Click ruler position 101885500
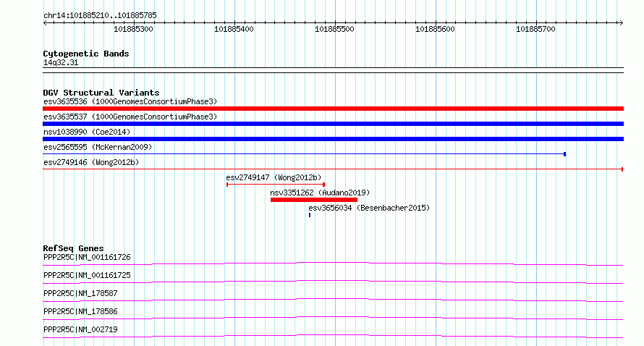644x346 pixels. click(335, 29)
